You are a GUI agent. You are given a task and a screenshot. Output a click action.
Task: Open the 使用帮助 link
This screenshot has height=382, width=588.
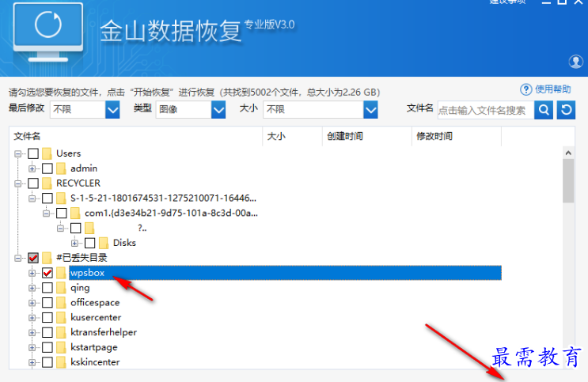(x=552, y=89)
